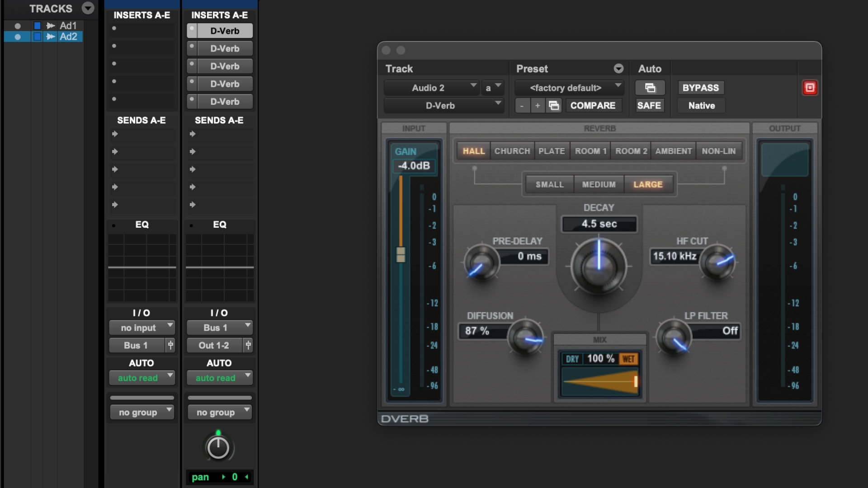Toggle automation SAFE button

point(649,106)
